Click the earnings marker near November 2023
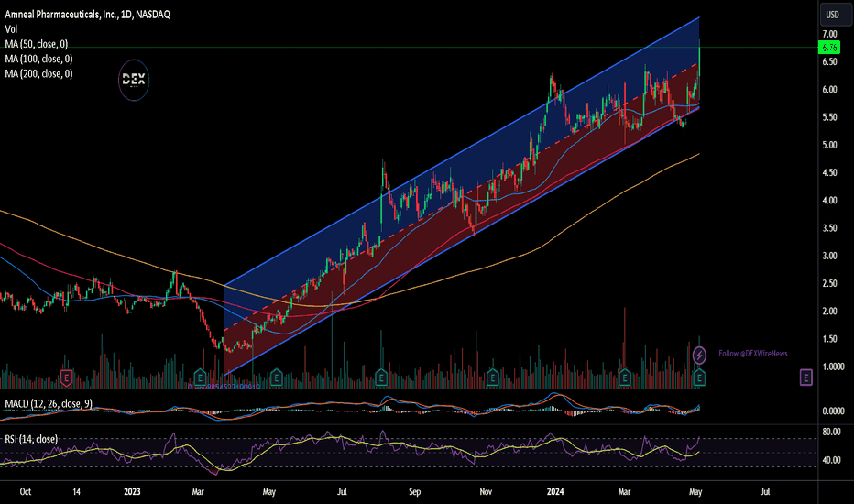Viewport: 854px width, 504px height. (492, 377)
